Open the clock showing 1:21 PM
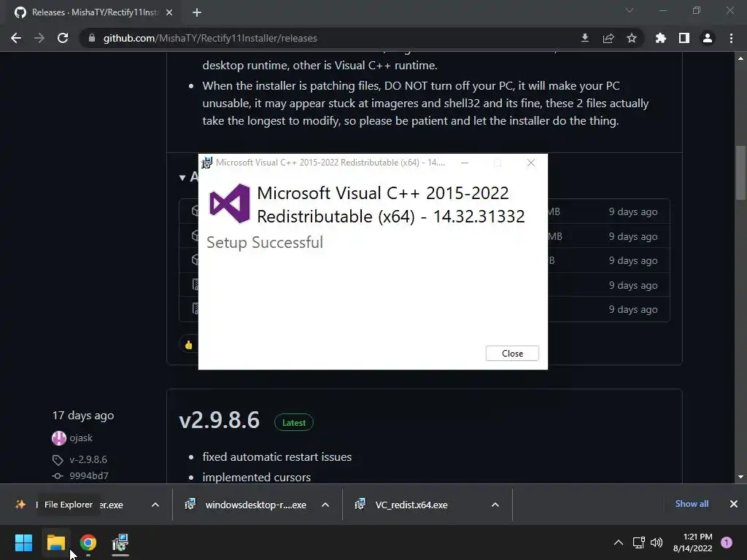 pos(693,542)
